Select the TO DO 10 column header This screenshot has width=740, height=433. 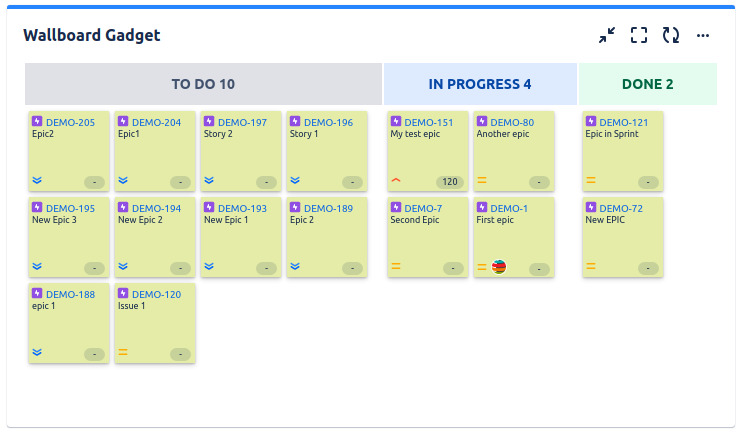203,84
